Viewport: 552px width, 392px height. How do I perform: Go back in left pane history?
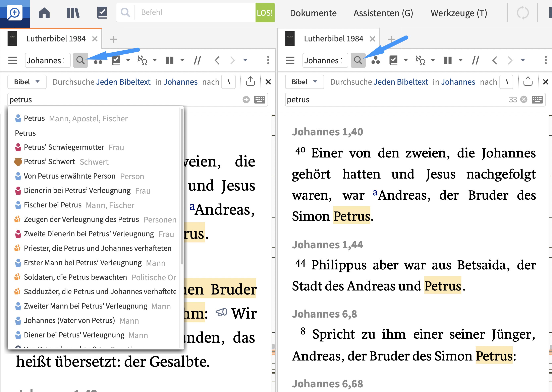tap(217, 60)
